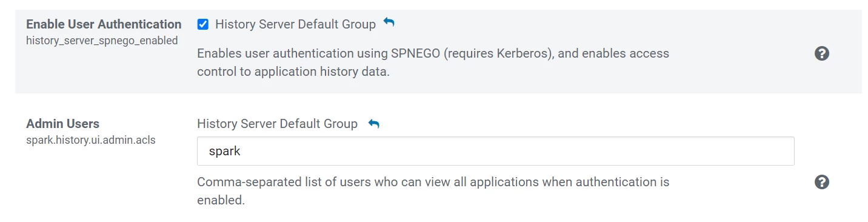Click the Enable User Authentication heading
The image size is (868, 222).
click(104, 24)
